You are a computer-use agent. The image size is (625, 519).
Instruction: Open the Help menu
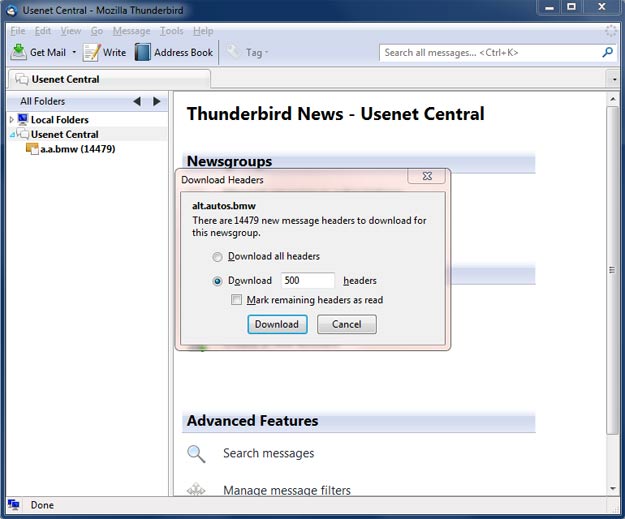point(203,31)
